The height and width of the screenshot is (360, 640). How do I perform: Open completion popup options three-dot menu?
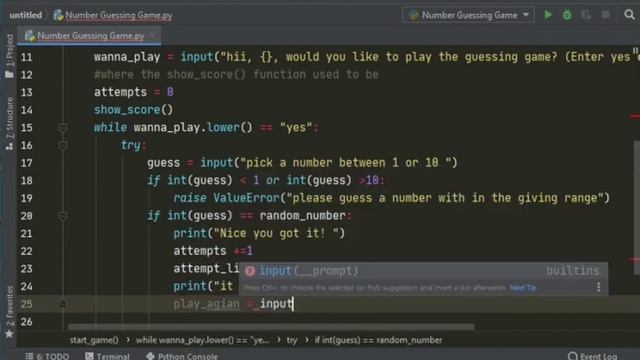click(598, 287)
